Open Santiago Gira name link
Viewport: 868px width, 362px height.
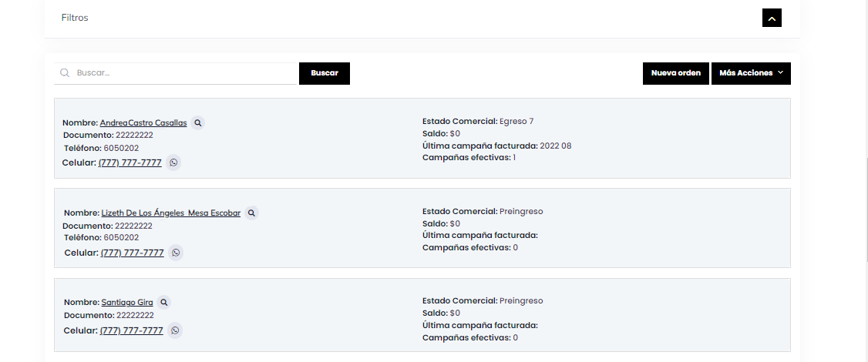[x=127, y=303]
